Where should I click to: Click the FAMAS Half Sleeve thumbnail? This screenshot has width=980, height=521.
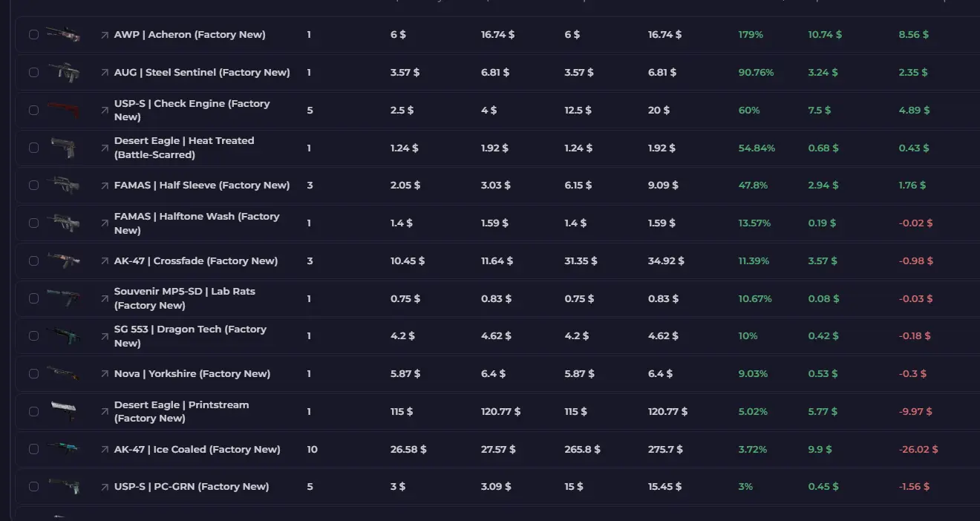point(62,185)
